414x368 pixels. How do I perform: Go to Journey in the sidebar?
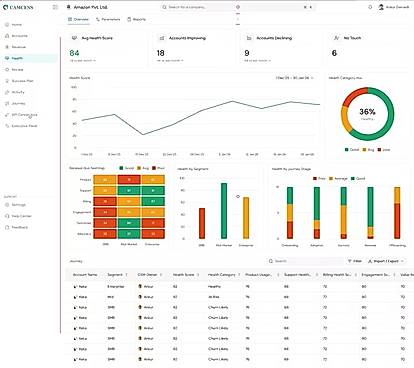pyautogui.click(x=18, y=104)
